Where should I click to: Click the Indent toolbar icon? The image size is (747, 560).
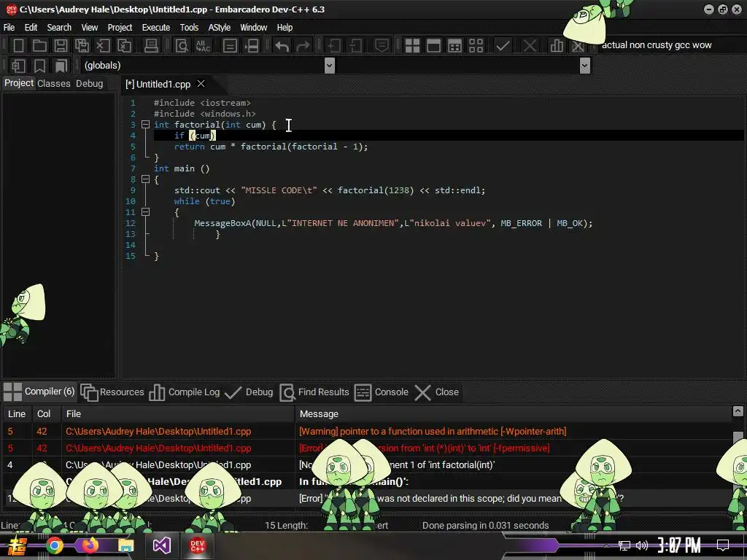click(333, 46)
